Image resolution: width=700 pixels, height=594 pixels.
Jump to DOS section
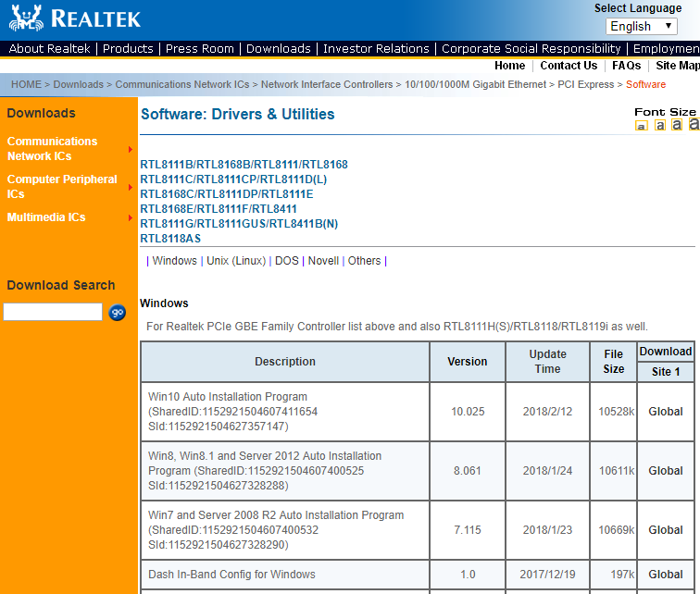pyautogui.click(x=287, y=261)
